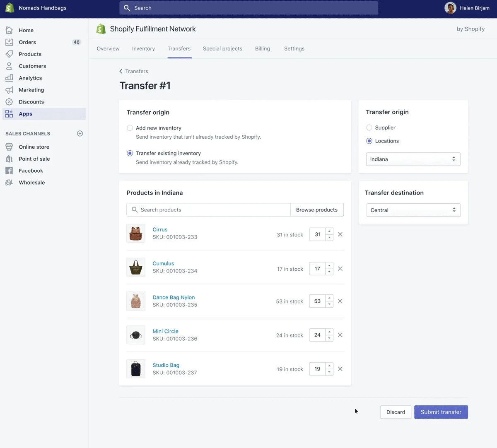The image size is (497, 448).
Task: Click the Facebook icon in sales channels
Action: pyautogui.click(x=9, y=171)
